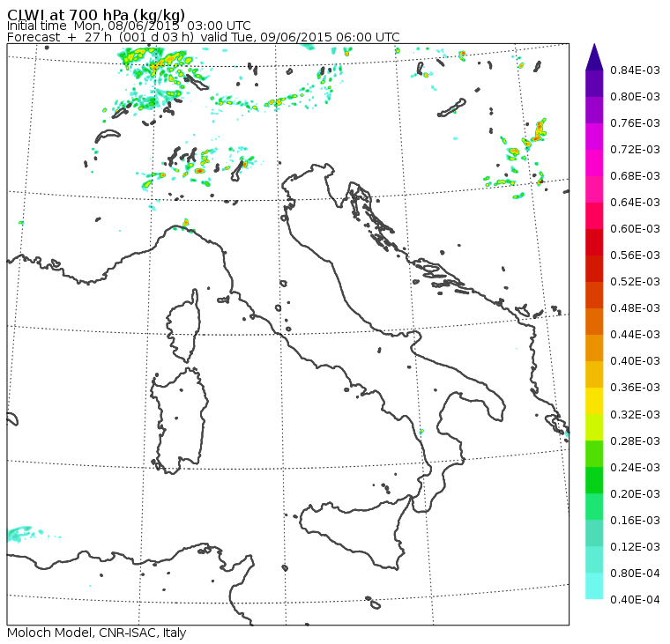Click the 'Forecast + 27 h' valid time line

[204, 37]
